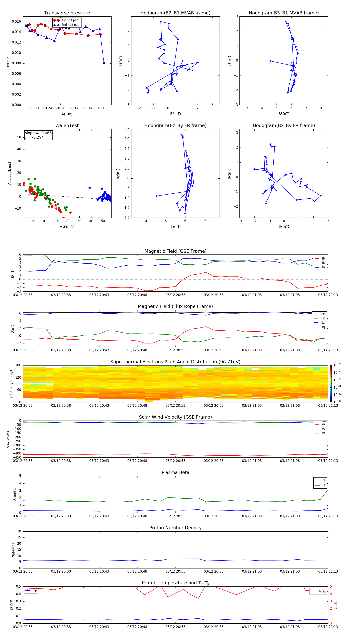Viewport: 351px width, 644px height.
Task: Click the 'Bz' entry in GSE legend
Action: pyautogui.click(x=320, y=267)
